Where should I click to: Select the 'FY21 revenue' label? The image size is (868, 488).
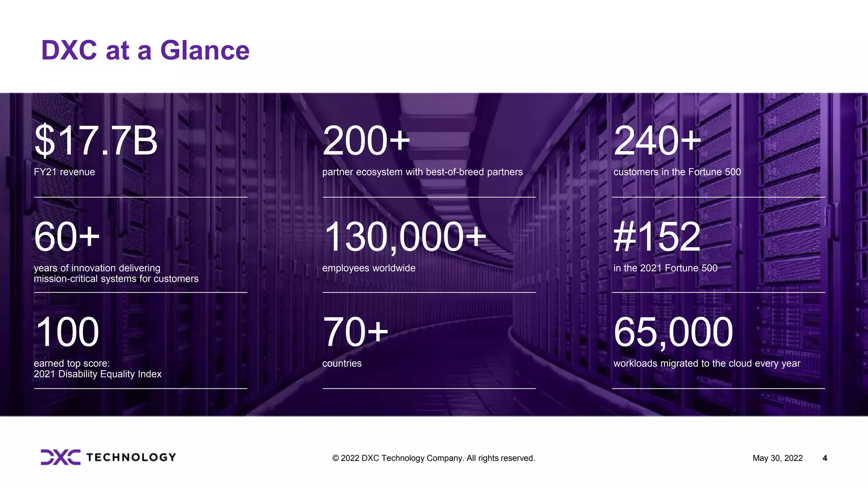64,172
